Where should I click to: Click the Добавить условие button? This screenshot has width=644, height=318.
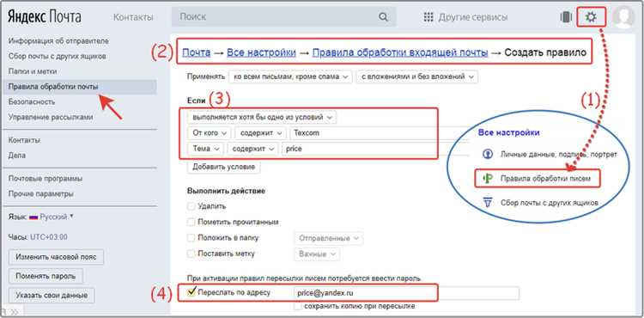coord(224,167)
